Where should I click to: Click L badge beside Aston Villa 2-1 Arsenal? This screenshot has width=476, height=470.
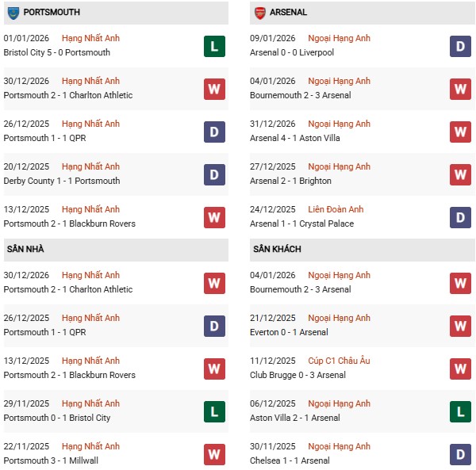(461, 411)
